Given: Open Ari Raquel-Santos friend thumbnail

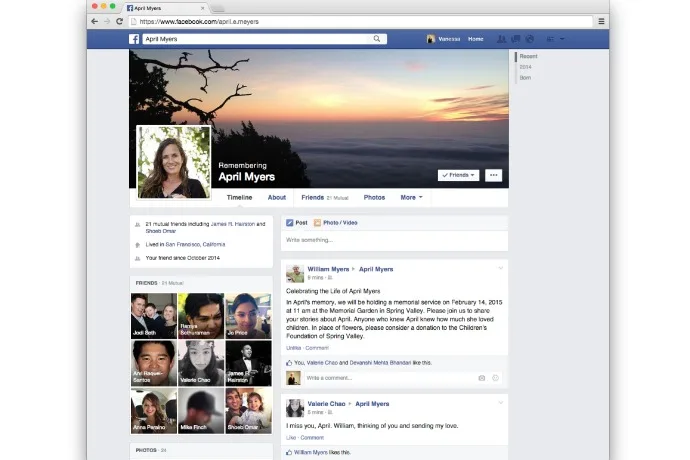Looking at the screenshot, I should [x=154, y=363].
